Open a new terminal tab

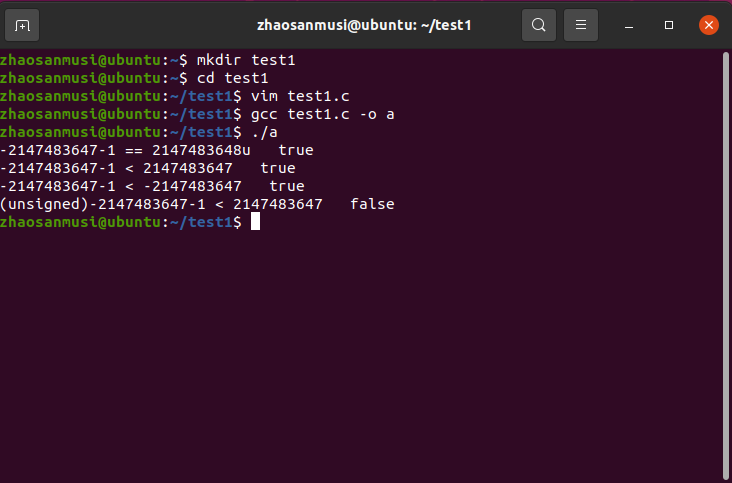coord(22,25)
